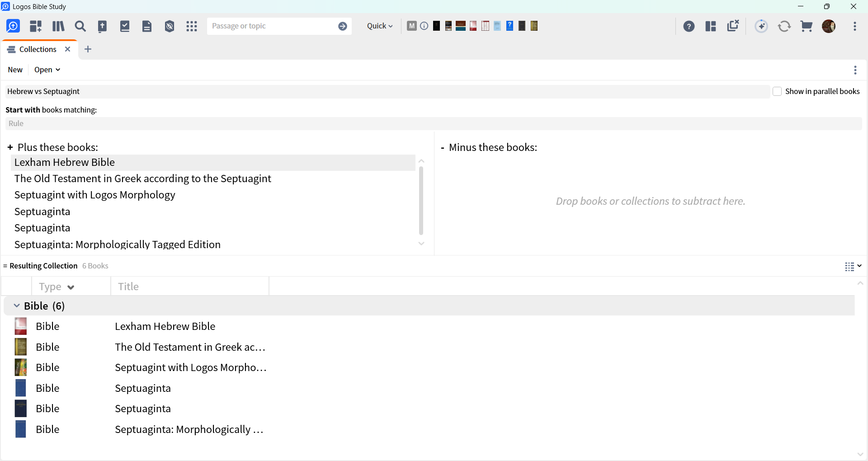Open the Type column sort dropdown
Screen dimensions: 868x461
(71, 287)
